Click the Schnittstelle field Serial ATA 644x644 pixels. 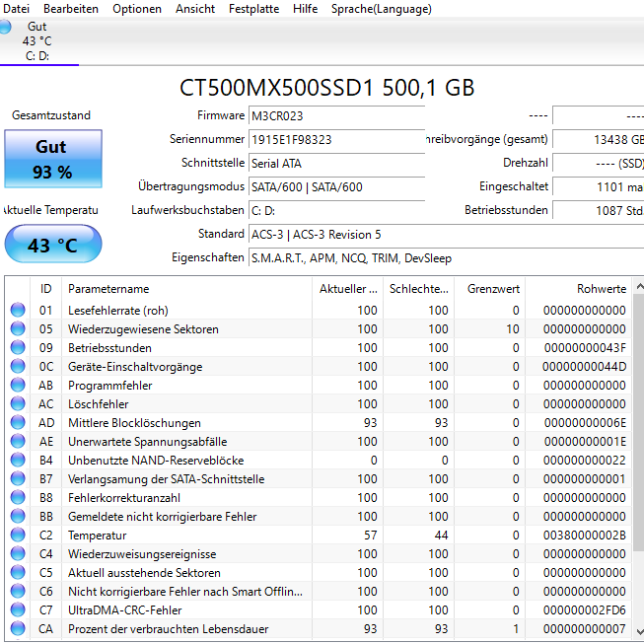click(x=336, y=163)
